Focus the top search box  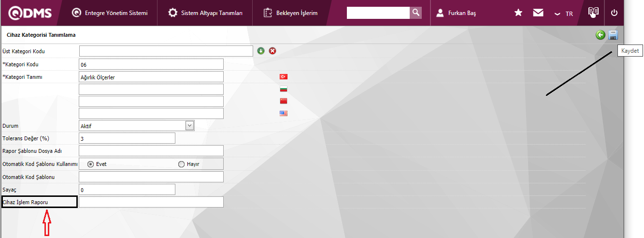tap(378, 13)
